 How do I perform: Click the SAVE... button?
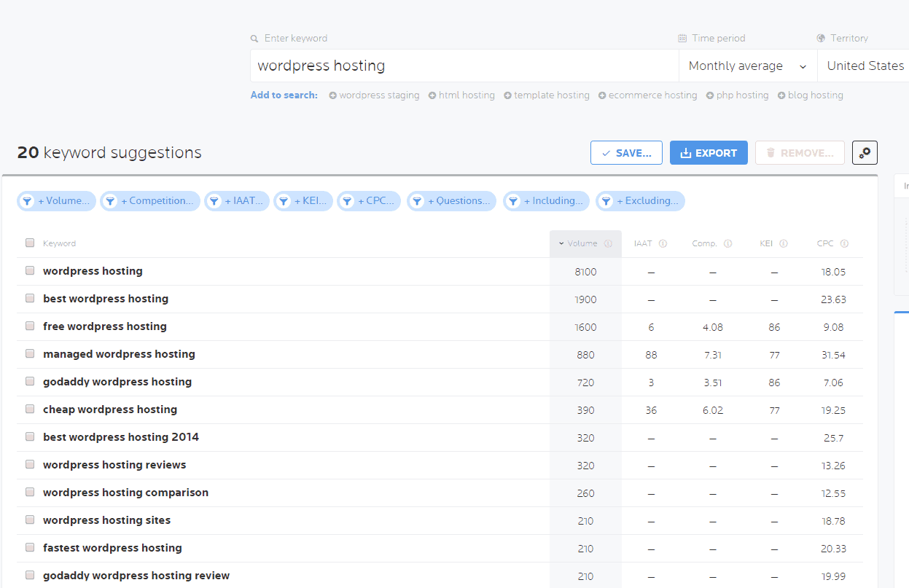(x=626, y=153)
